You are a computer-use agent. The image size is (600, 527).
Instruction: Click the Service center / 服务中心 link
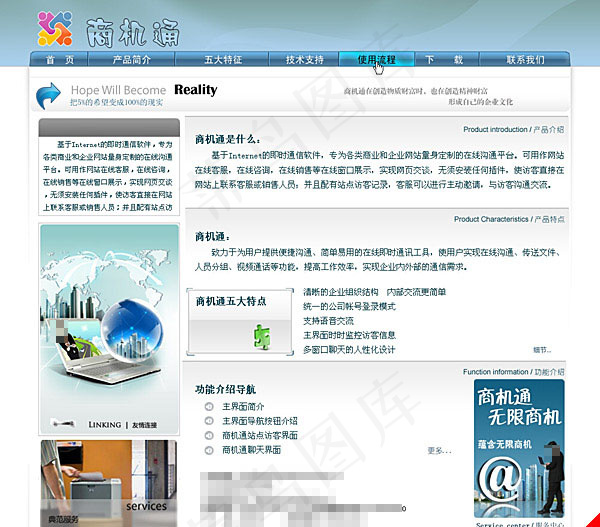pos(520,524)
